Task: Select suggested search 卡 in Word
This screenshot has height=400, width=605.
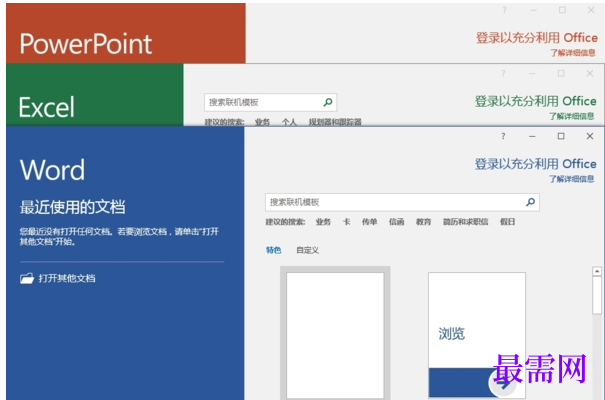Action: coord(346,222)
